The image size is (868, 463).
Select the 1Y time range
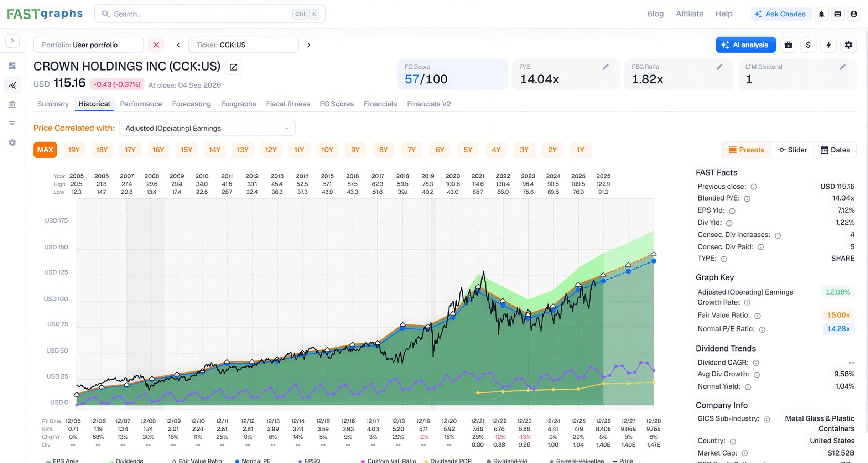click(x=580, y=150)
